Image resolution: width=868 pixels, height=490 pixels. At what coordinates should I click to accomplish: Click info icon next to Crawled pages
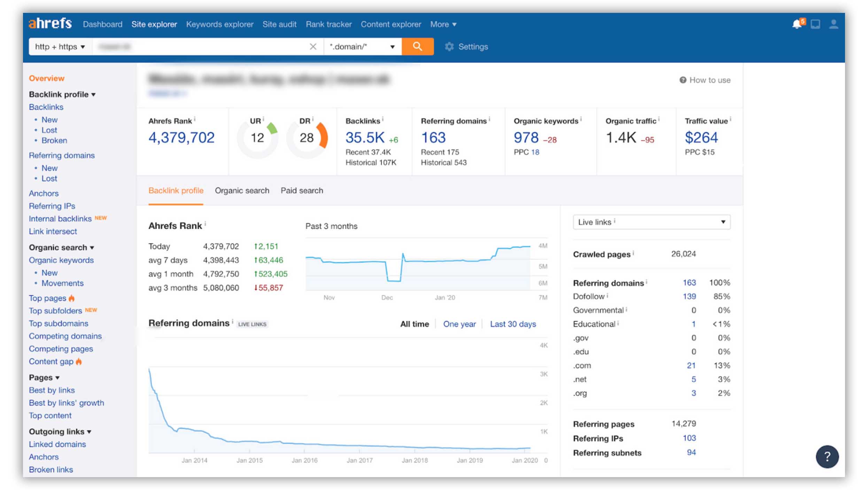(633, 253)
